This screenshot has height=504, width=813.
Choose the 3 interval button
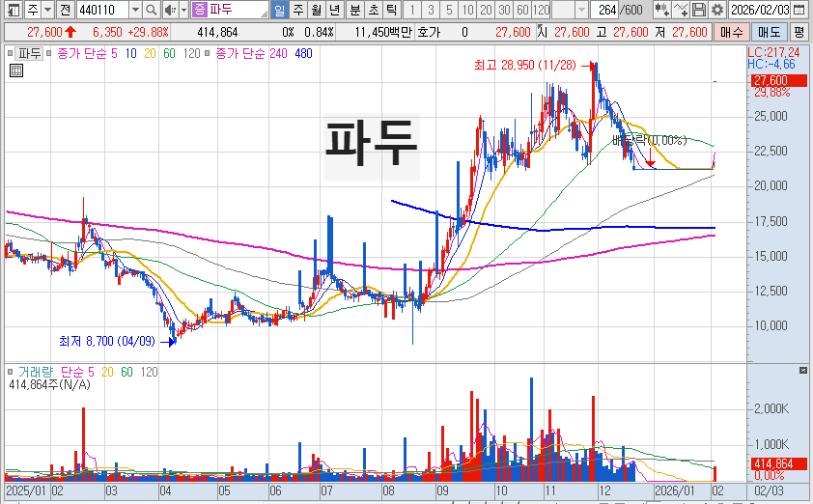[431, 10]
